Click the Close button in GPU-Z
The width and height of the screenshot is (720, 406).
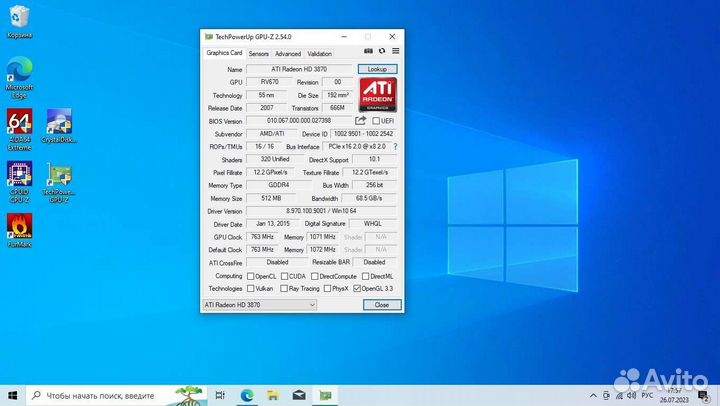click(x=382, y=304)
